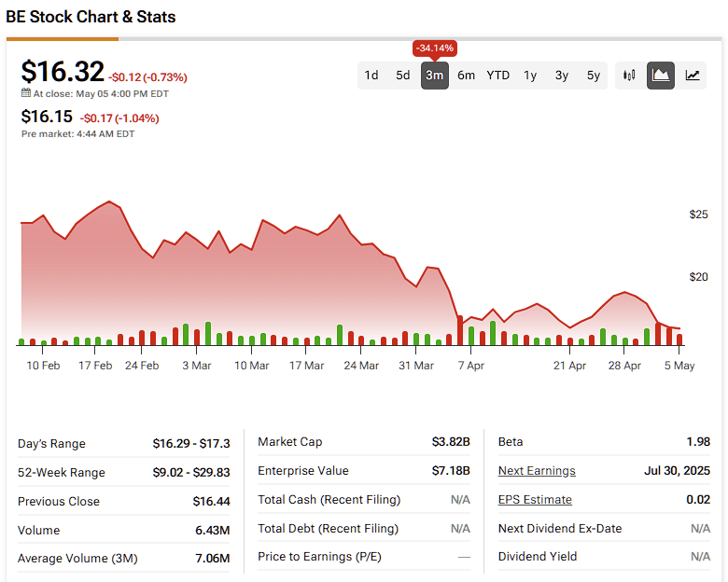The height and width of the screenshot is (582, 728).
Task: Click the -$0.17 (-1.04%) pre-market change
Action: pyautogui.click(x=119, y=118)
